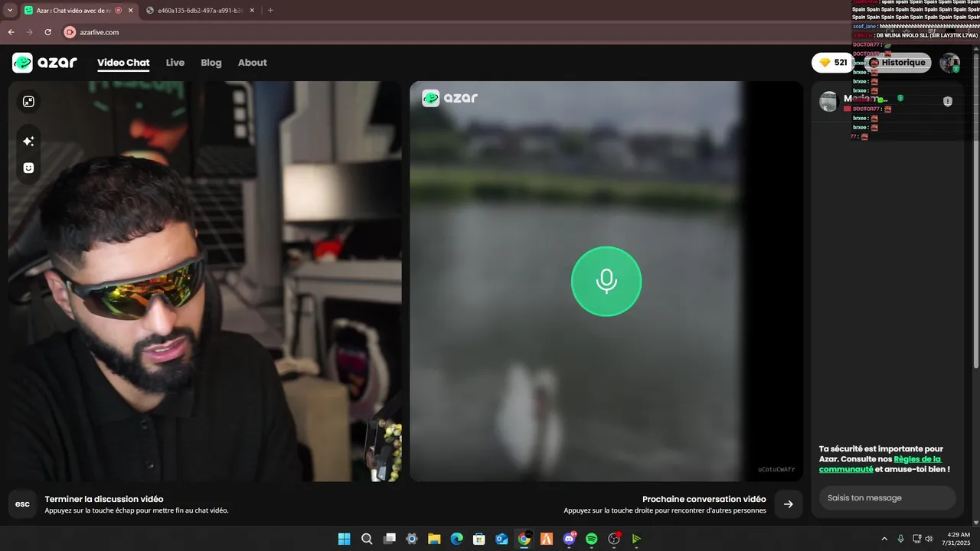This screenshot has height=551, width=980.
Task: Open the chat partner's avatar thumbnail
Action: [828, 101]
